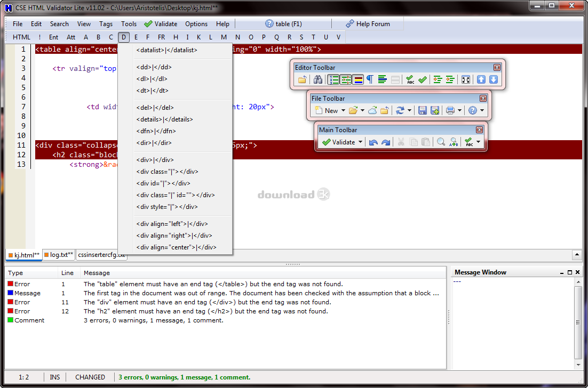Open the HTML tag inserter button
This screenshot has height=388, width=588.
[x=21, y=37]
